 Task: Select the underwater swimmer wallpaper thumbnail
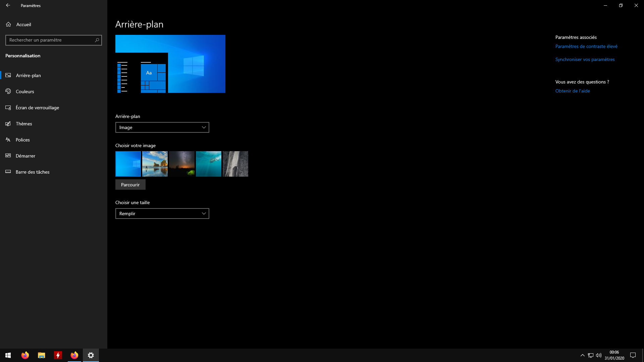pyautogui.click(x=209, y=164)
